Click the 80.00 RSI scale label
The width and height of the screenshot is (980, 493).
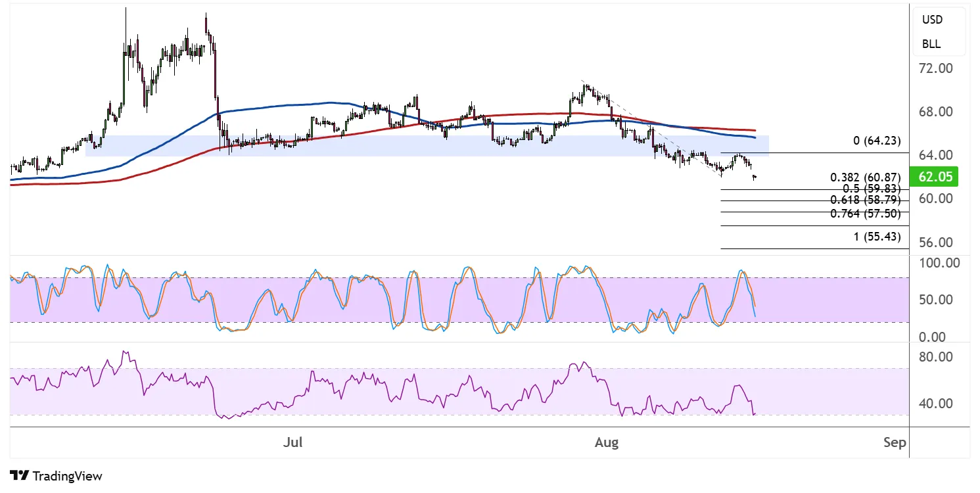pos(935,358)
